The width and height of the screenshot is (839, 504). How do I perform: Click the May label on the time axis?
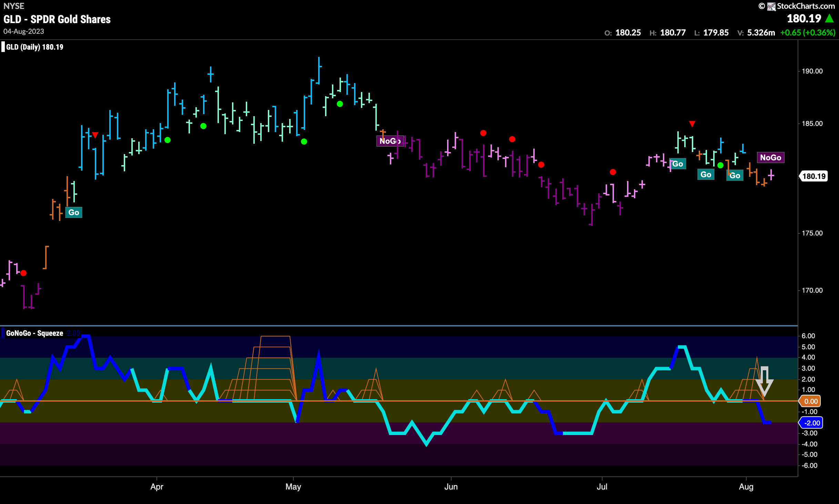point(293,487)
